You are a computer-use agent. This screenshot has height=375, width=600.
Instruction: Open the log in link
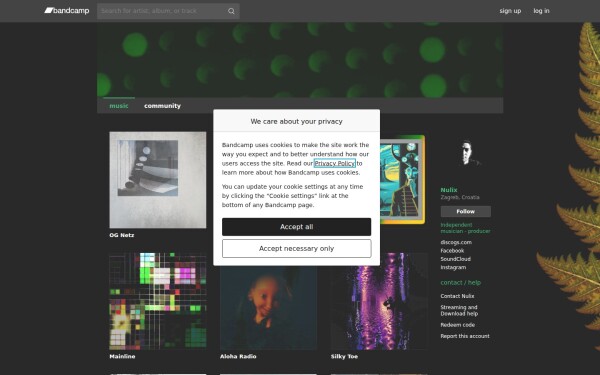(541, 11)
